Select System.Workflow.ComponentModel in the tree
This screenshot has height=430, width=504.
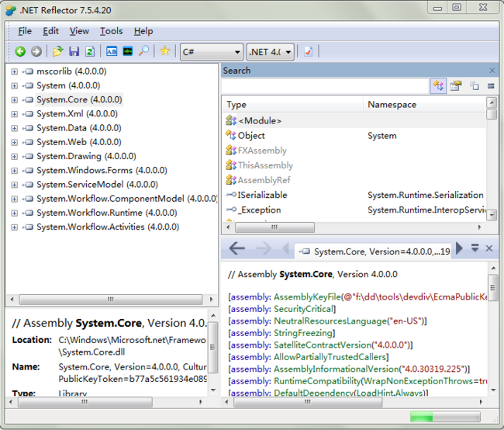point(127,199)
